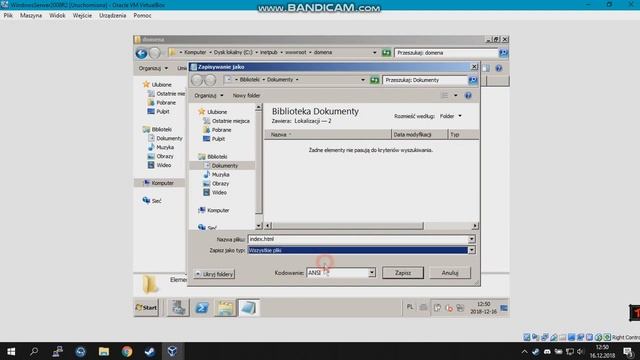Open File Explorer on host taskbar
Viewport: 640px width, 360px height.
coord(104,351)
